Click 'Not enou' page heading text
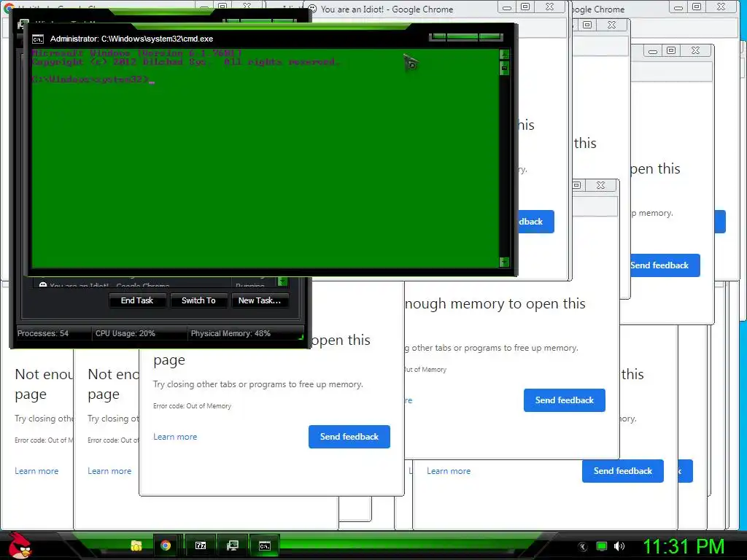This screenshot has height=560, width=747. 44,374
